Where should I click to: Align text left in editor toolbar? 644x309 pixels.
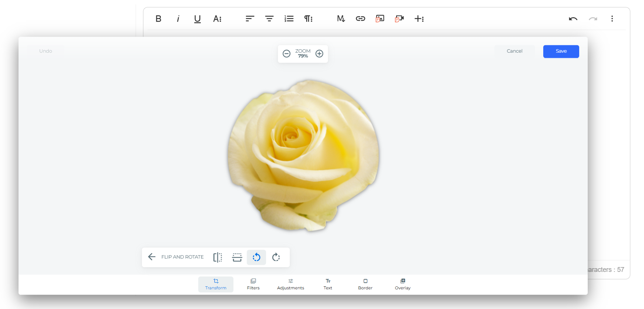[250, 19]
